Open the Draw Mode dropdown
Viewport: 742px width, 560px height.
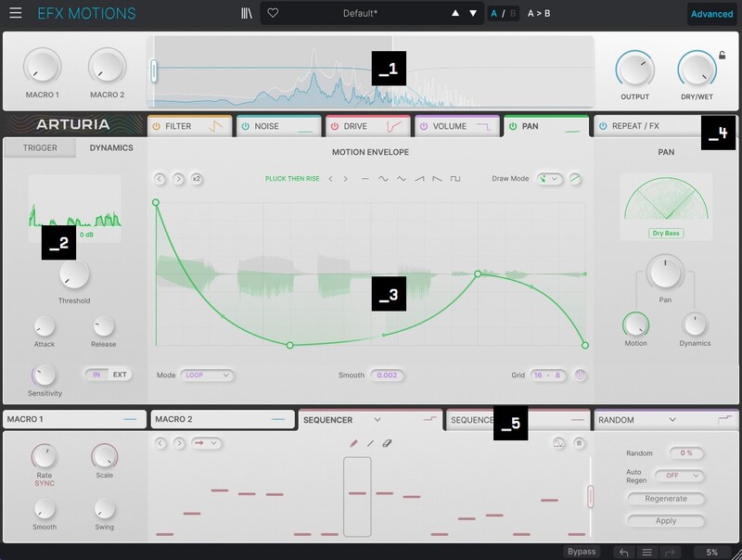(549, 179)
